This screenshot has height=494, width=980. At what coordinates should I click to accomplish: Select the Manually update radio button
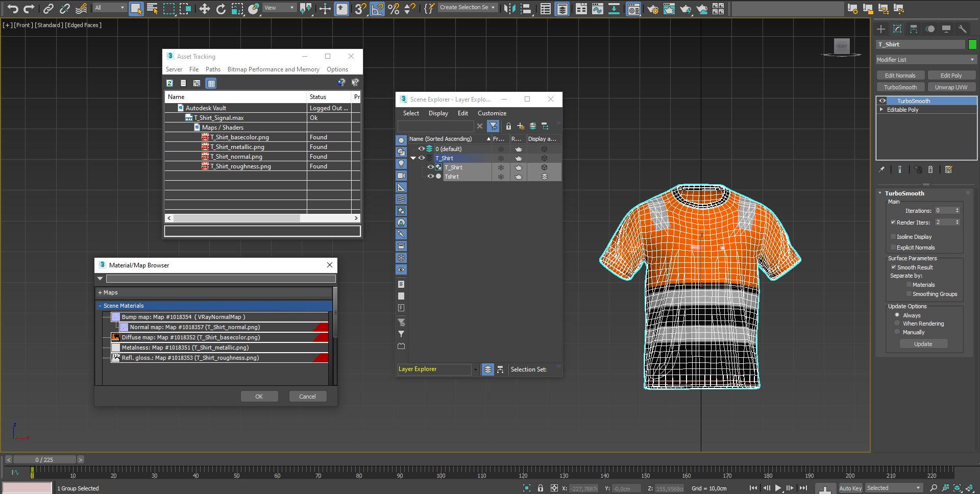[x=897, y=332]
